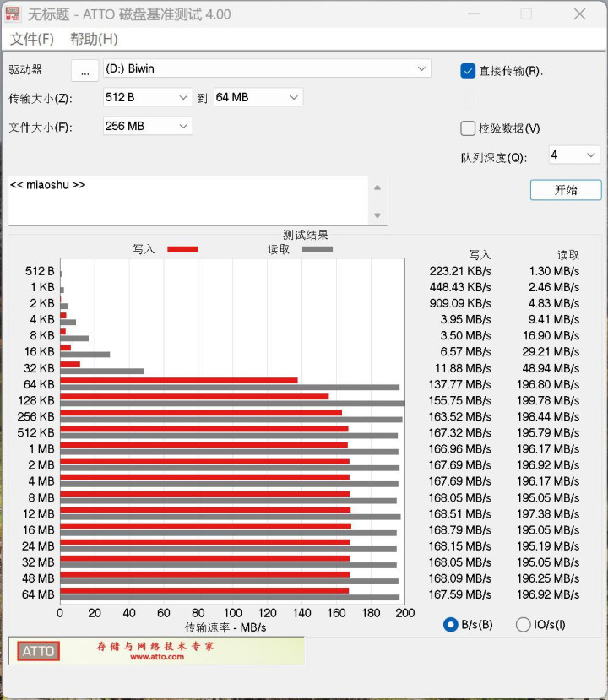Click the 137.77 MB/s write value
This screenshot has width=608, height=700.
tap(459, 384)
